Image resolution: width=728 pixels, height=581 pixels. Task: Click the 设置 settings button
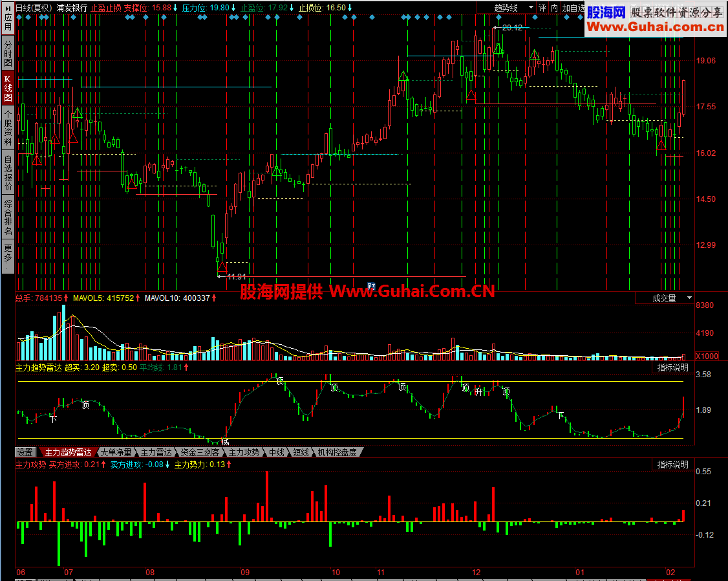pyautogui.click(x=25, y=452)
